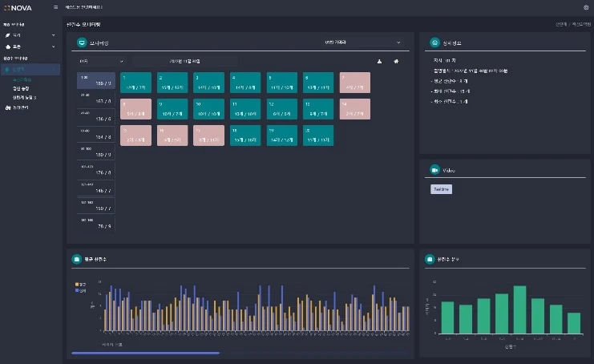
Task: Click the monitor icon of the monitoring panel
Action: point(82,42)
